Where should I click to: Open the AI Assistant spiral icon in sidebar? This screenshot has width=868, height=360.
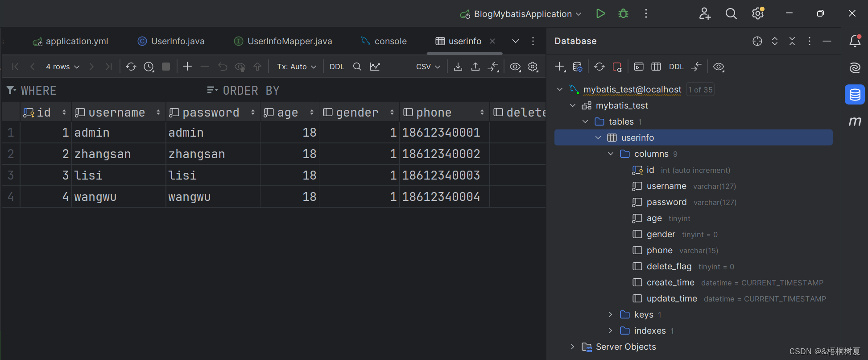[x=855, y=68]
